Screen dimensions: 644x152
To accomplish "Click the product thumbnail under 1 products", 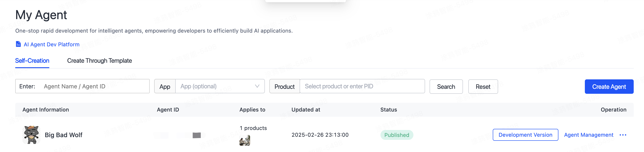I will click(244, 141).
